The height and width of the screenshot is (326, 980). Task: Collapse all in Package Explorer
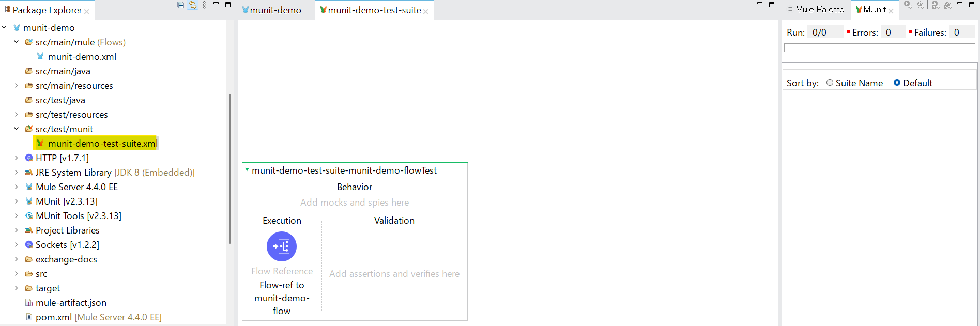pos(180,5)
